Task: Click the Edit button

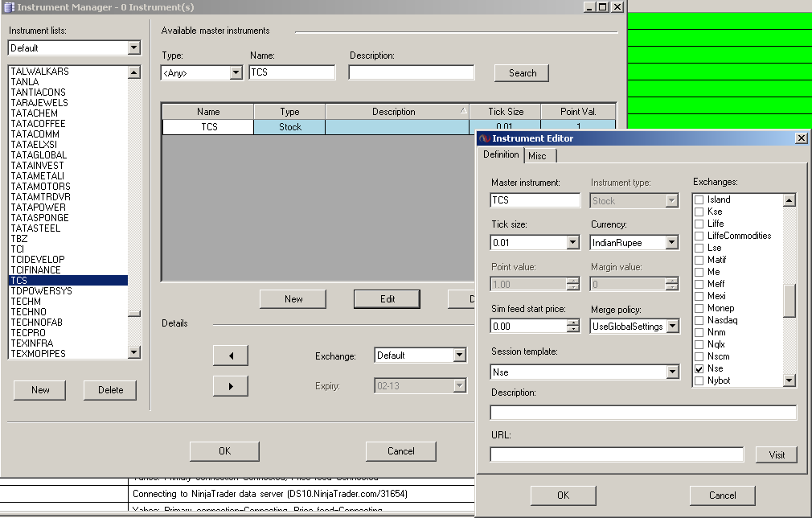Action: tap(387, 299)
